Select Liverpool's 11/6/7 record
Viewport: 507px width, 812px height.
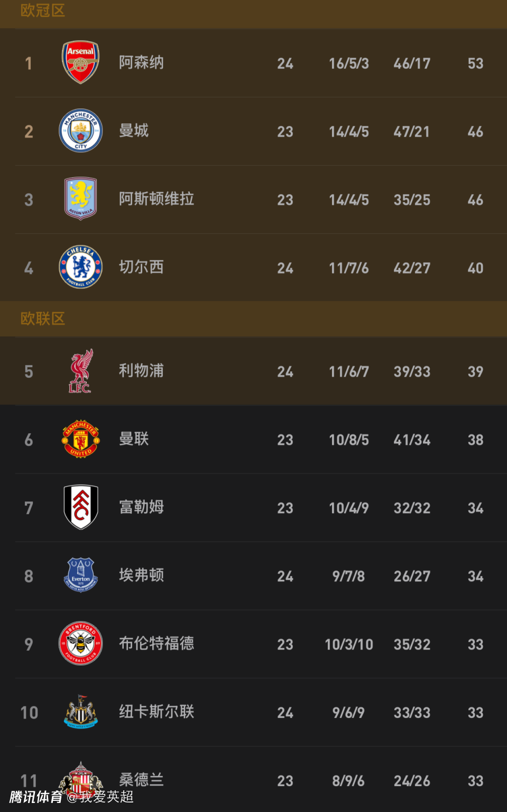pyautogui.click(x=348, y=372)
